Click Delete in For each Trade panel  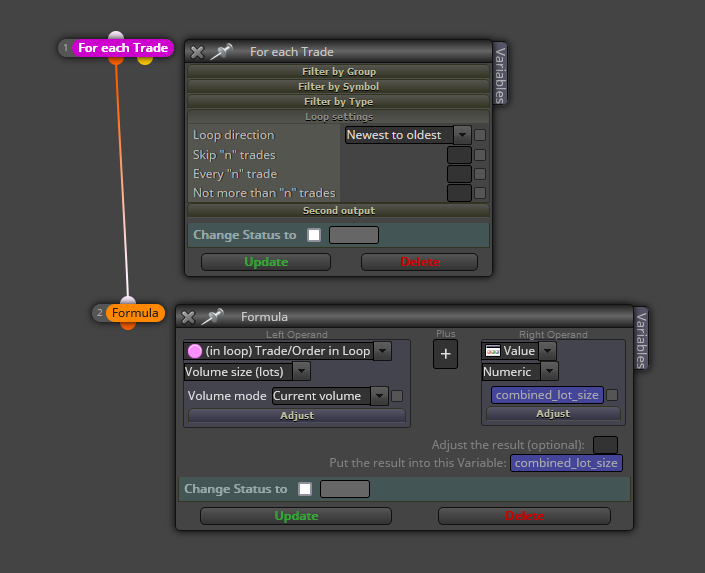[419, 262]
